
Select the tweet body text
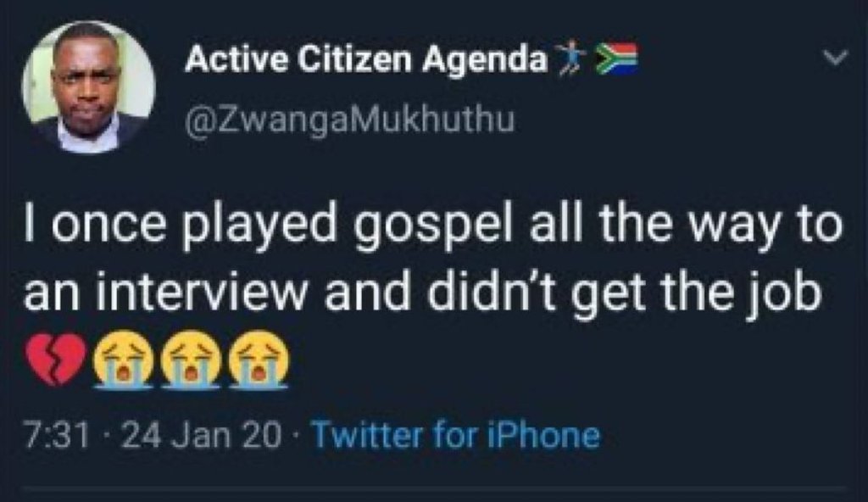tap(424, 259)
